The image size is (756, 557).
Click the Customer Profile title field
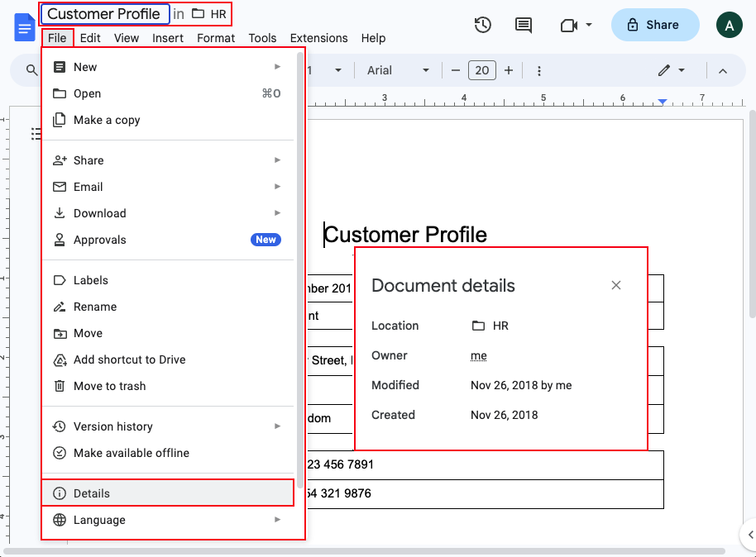point(103,14)
